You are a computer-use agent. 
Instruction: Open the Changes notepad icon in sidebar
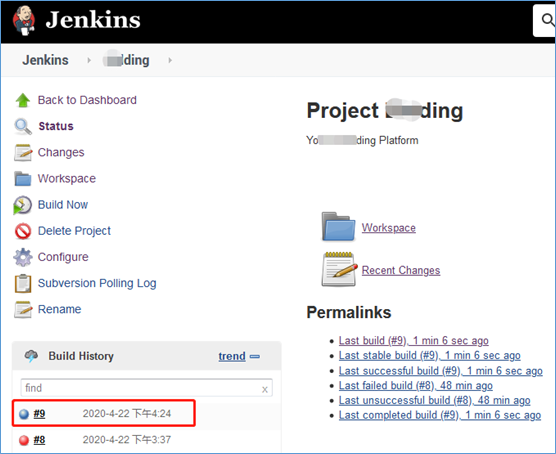coord(23,153)
